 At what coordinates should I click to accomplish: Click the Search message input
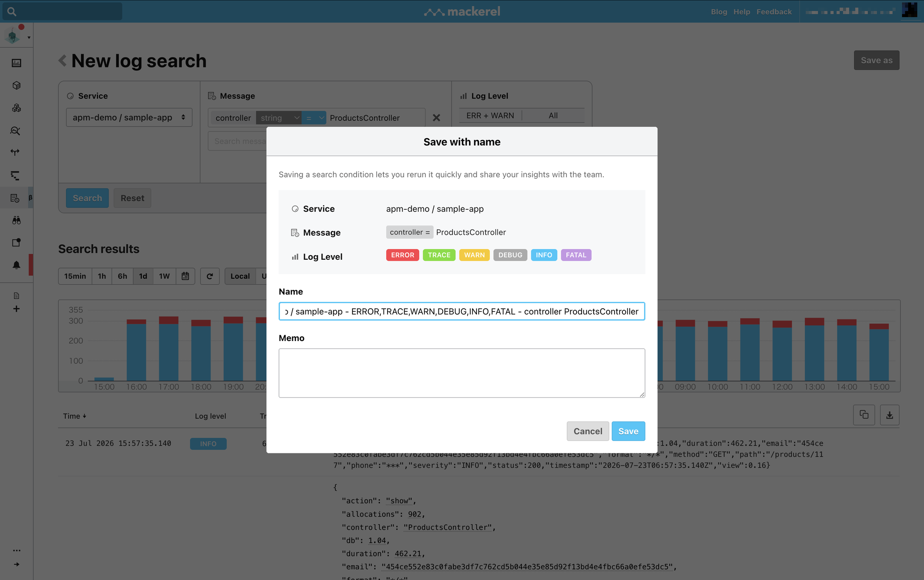[237, 141]
